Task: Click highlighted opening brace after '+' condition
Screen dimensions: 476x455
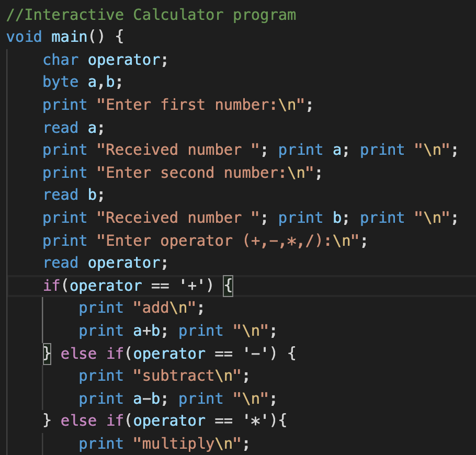Action: pos(228,286)
